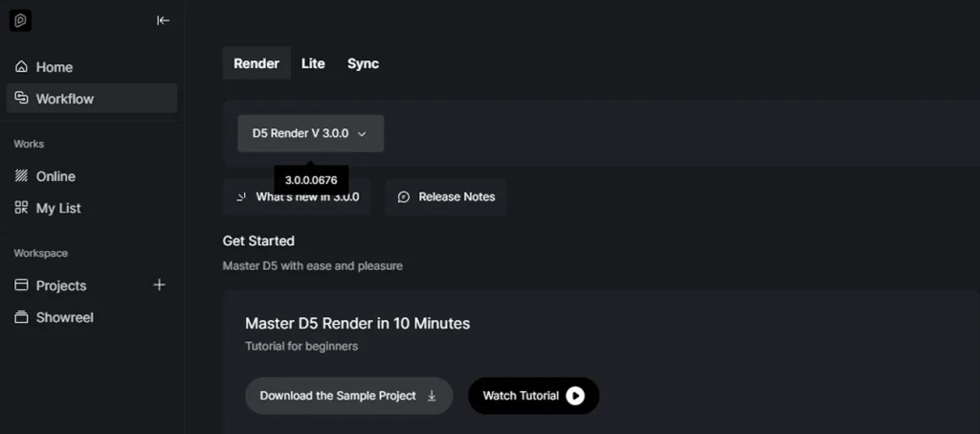
Task: Select the Render tab
Action: pos(256,63)
